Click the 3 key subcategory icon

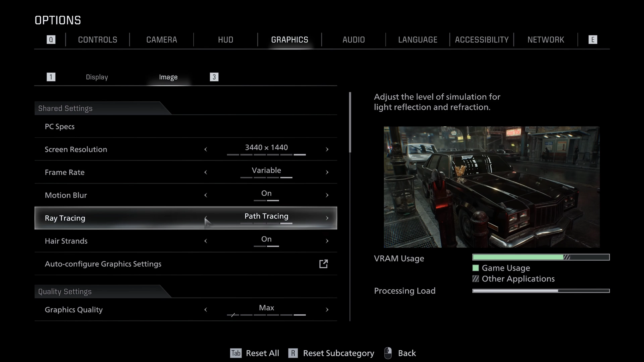[x=214, y=77]
